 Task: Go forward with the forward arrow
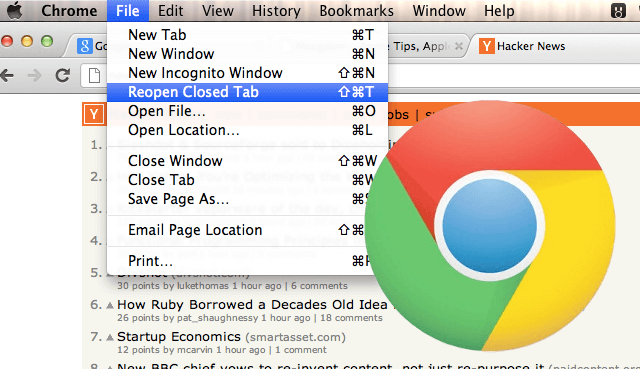coord(34,76)
